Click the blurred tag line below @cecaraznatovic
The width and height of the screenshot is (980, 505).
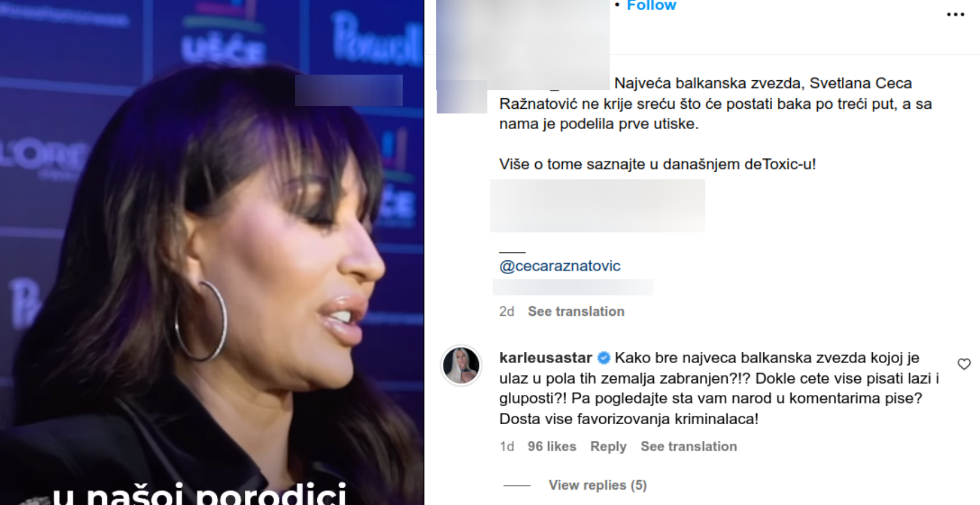(x=573, y=287)
